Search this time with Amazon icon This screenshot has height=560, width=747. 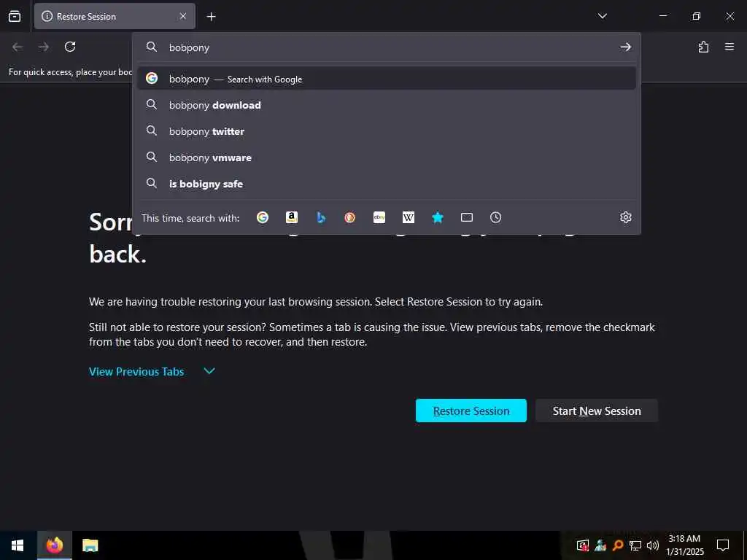point(292,217)
